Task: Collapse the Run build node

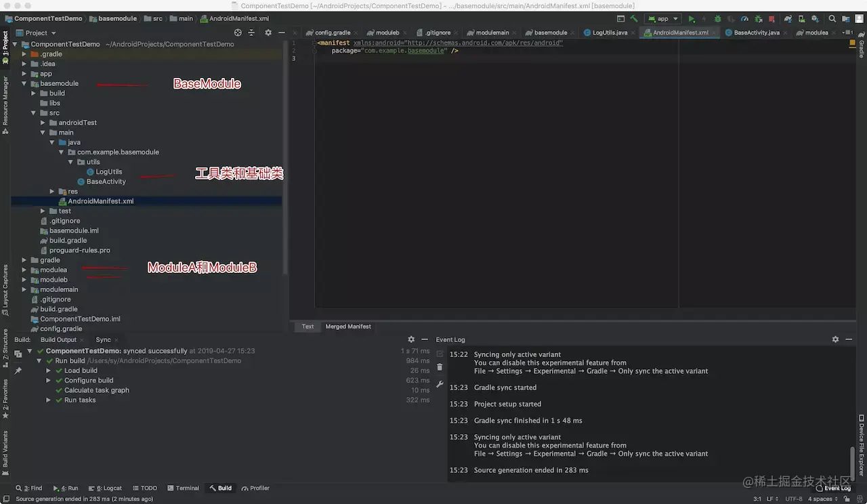Action: tap(39, 361)
